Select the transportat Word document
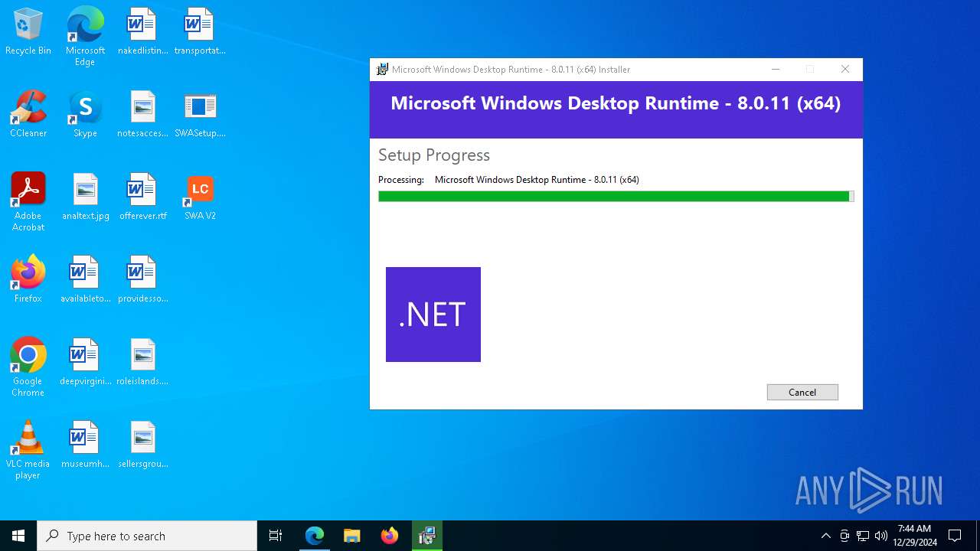The width and height of the screenshot is (980, 551). tap(200, 32)
